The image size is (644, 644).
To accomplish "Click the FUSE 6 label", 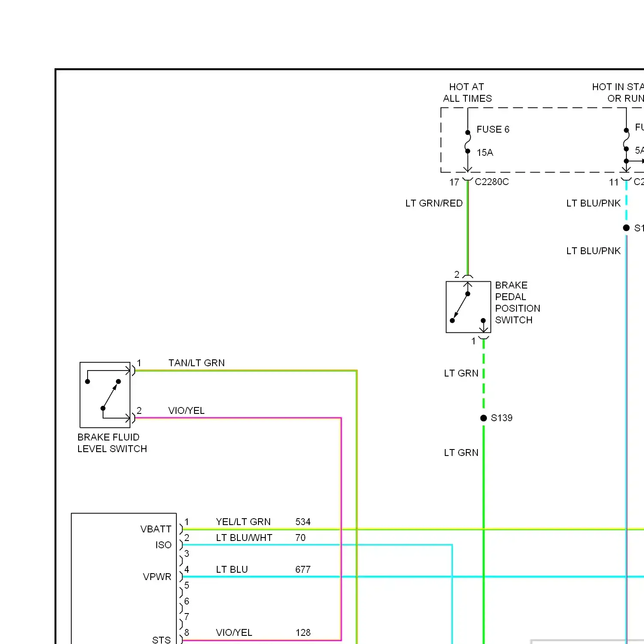I will [493, 129].
